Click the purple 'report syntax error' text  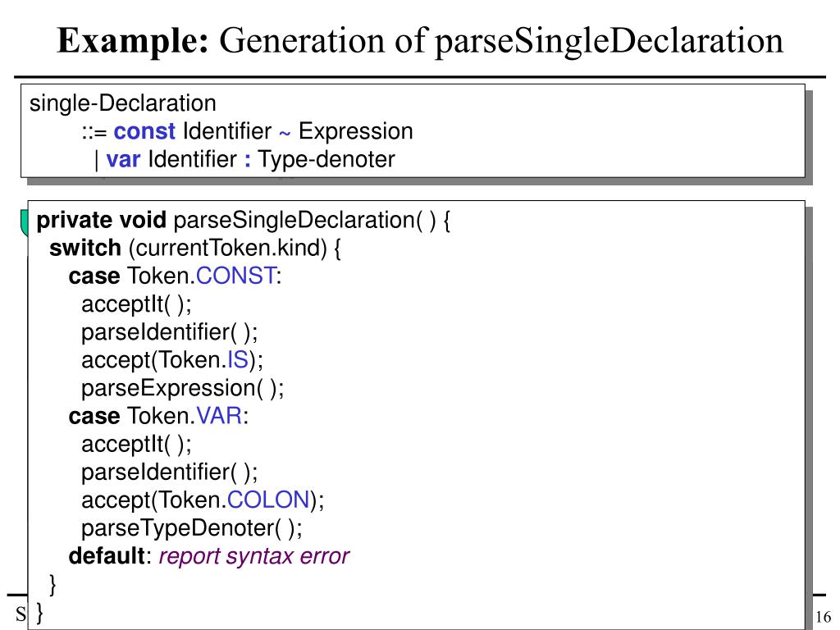tap(254, 556)
